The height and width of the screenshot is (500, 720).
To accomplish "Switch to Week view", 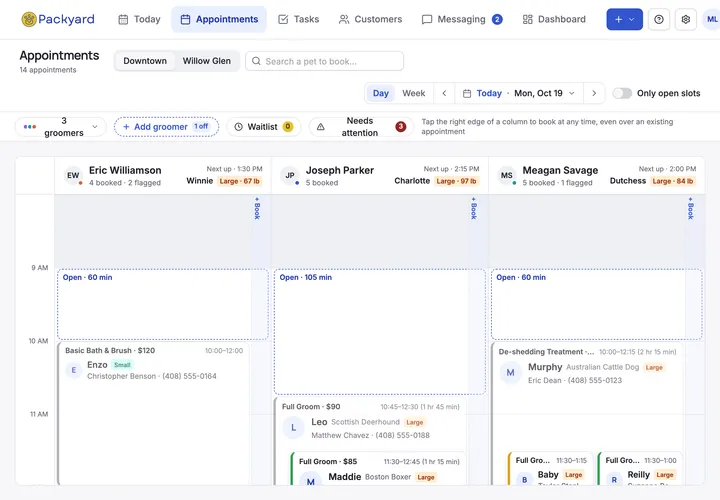I will click(x=414, y=93).
